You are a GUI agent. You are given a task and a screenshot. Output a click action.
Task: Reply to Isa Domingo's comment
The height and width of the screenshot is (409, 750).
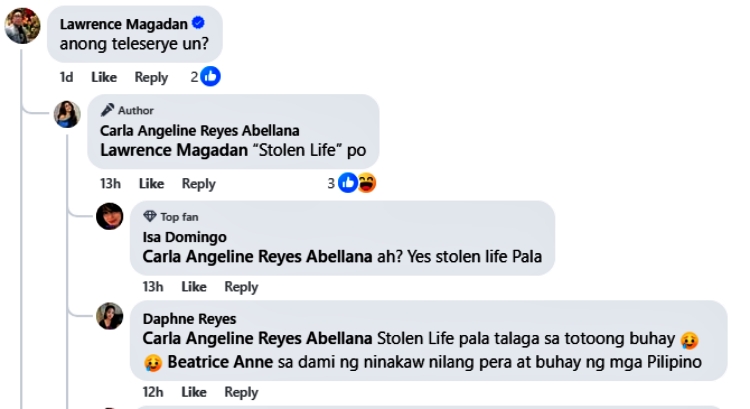pos(241,287)
